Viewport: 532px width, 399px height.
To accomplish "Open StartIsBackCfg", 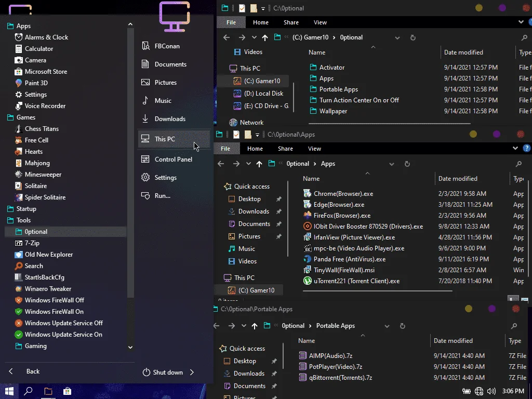I will 44,277.
